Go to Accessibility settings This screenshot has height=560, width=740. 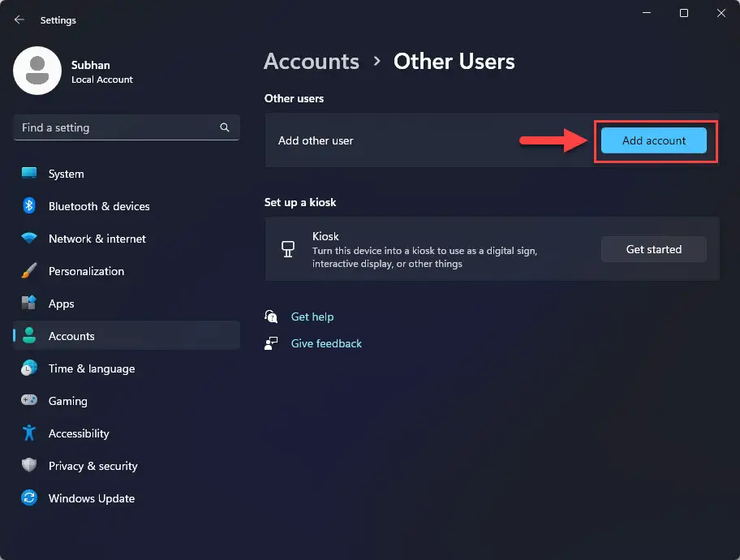[127, 433]
